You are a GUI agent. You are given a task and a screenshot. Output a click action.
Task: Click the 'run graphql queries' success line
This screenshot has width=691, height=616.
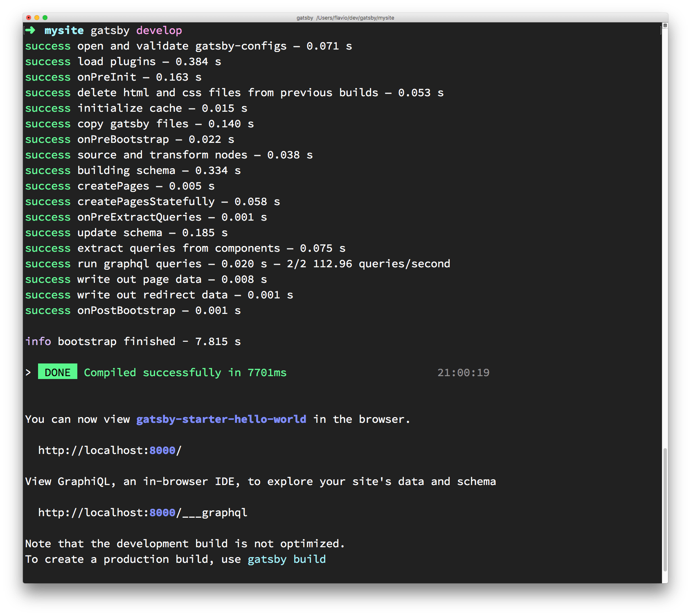pyautogui.click(x=237, y=264)
